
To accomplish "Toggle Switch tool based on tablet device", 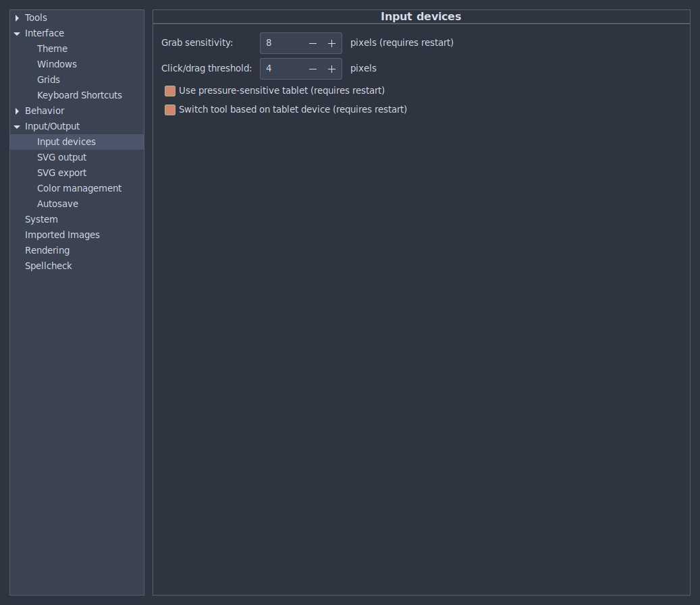I will 170,110.
